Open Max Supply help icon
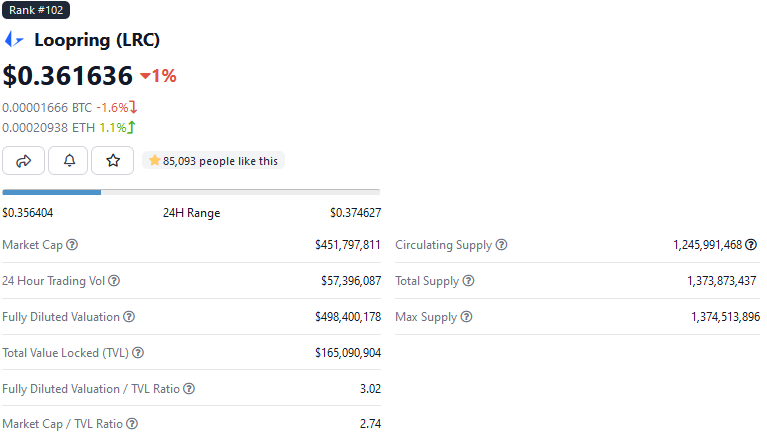767x439 pixels. [x=467, y=317]
